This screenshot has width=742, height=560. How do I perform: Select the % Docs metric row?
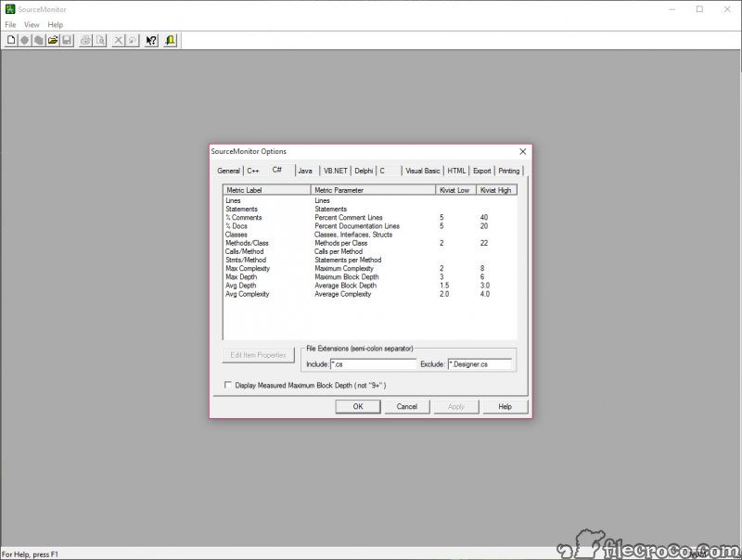pyautogui.click(x=370, y=226)
